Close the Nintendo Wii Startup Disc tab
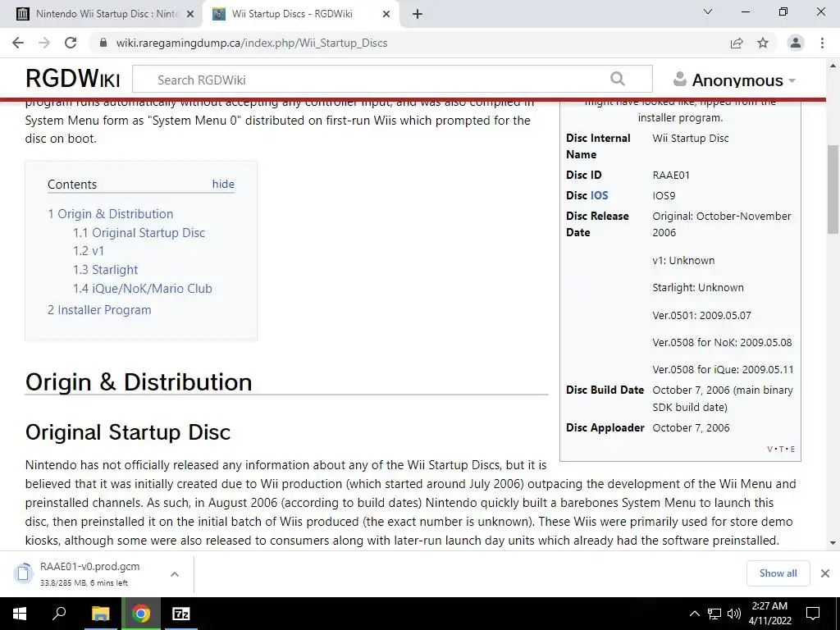This screenshot has height=630, width=840. tap(190, 15)
